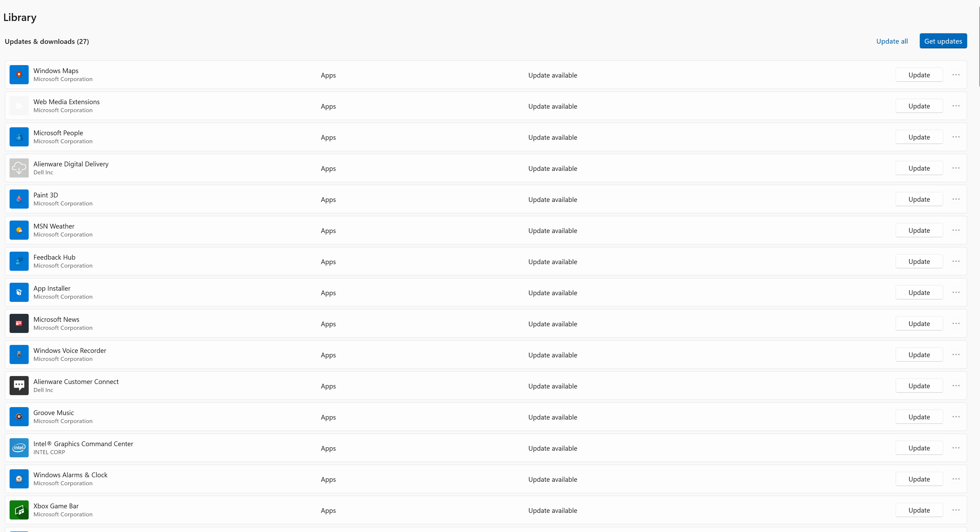Click the Groove Music app icon
Image resolution: width=980 pixels, height=532 pixels.
[19, 417]
